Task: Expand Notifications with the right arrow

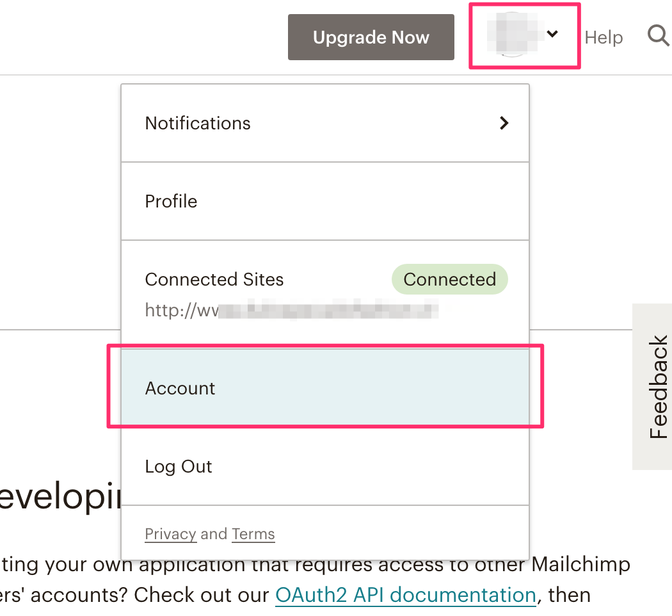Action: click(504, 123)
